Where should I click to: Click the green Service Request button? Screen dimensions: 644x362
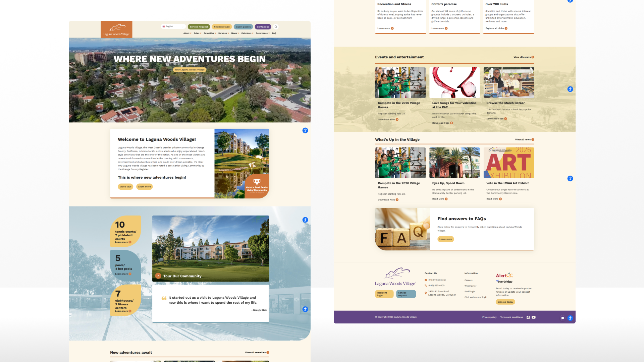point(199,27)
